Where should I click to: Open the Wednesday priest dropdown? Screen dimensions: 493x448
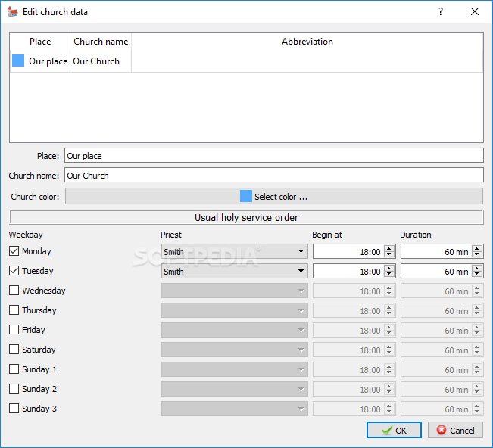(x=235, y=291)
